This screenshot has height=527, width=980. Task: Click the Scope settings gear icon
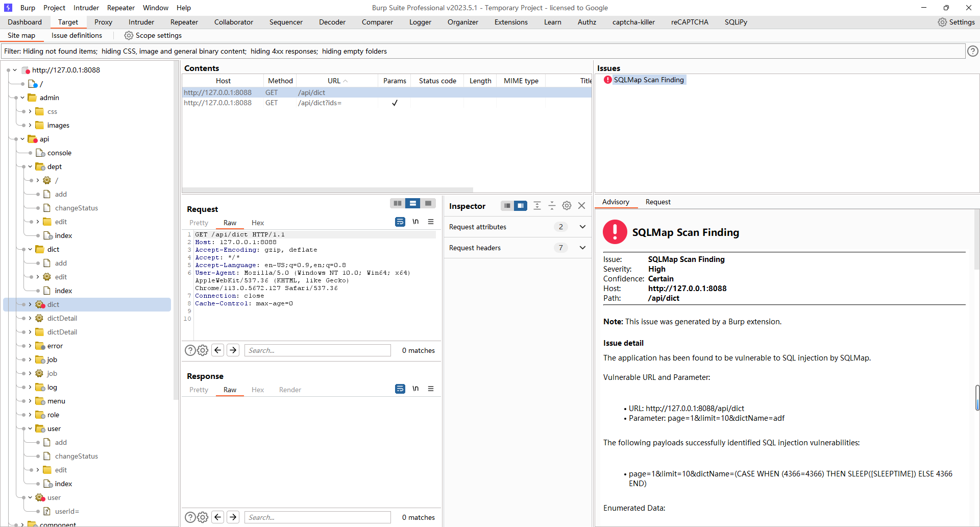[129, 35]
